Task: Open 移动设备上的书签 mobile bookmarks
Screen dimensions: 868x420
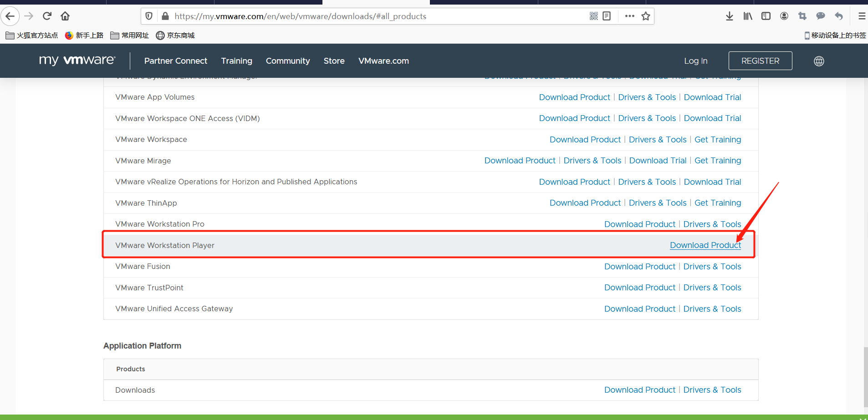Action: [835, 35]
